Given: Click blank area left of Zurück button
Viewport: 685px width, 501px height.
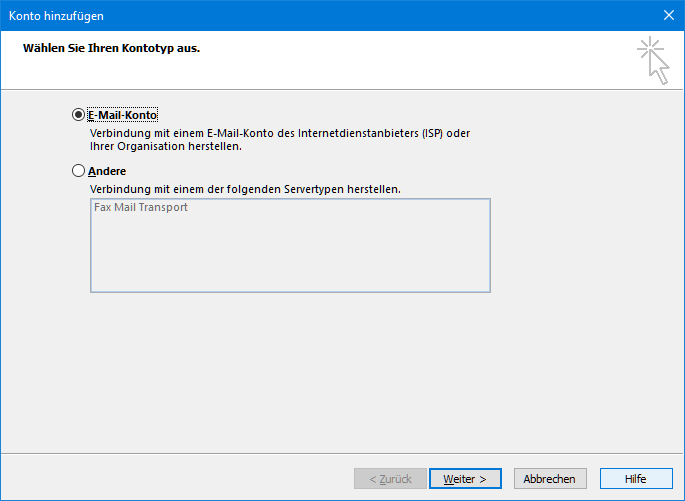Looking at the screenshot, I should coord(180,479).
